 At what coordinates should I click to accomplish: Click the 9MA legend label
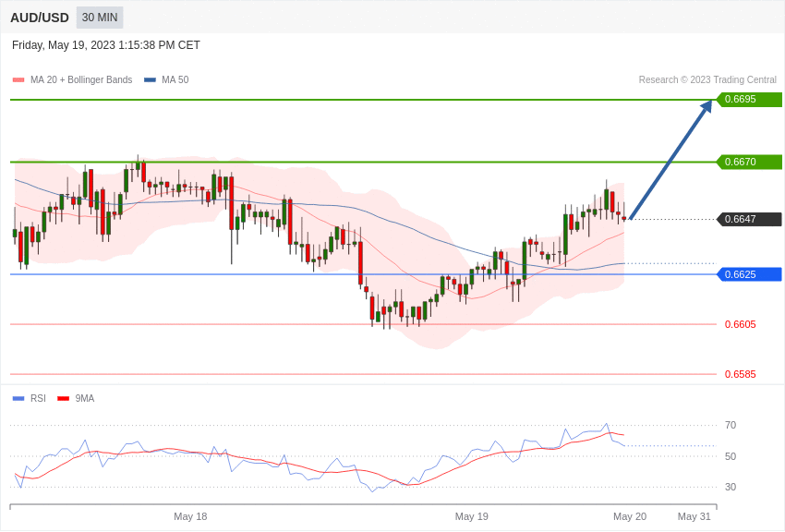(x=85, y=398)
